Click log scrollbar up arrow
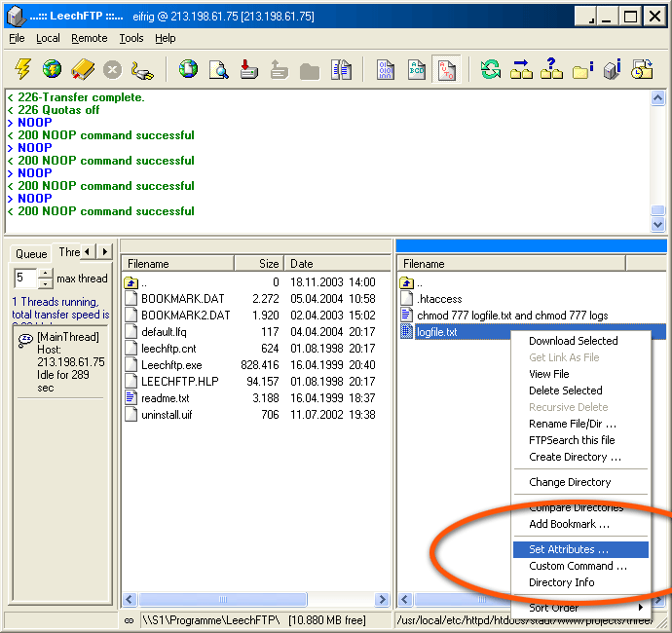Image resolution: width=672 pixels, height=633 pixels. point(657,98)
